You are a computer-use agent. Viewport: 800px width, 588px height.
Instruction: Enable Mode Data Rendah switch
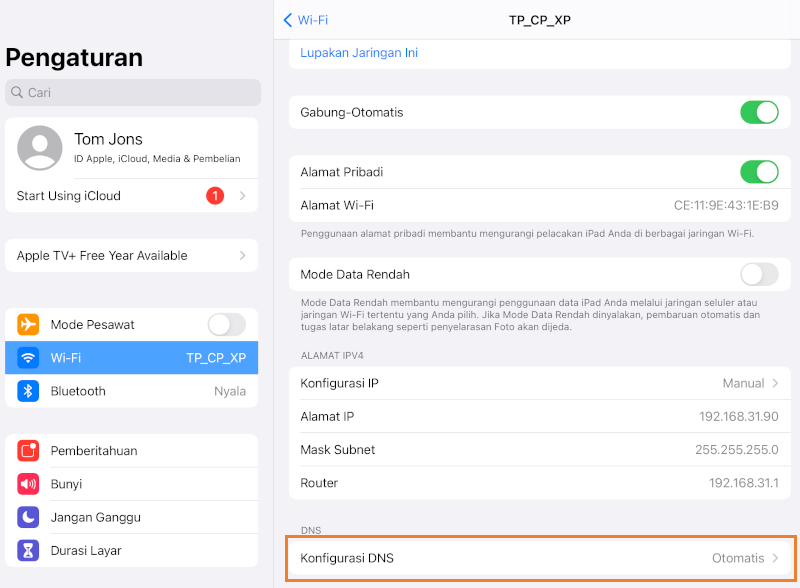[759, 274]
